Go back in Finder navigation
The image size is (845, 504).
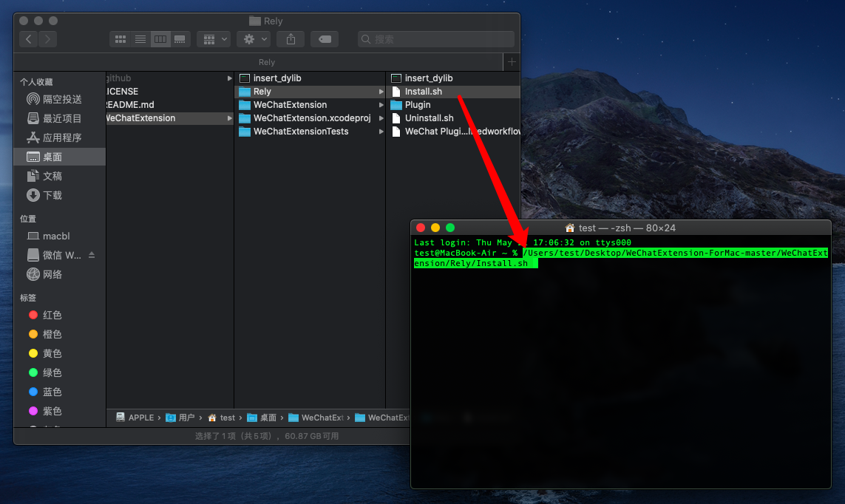29,38
